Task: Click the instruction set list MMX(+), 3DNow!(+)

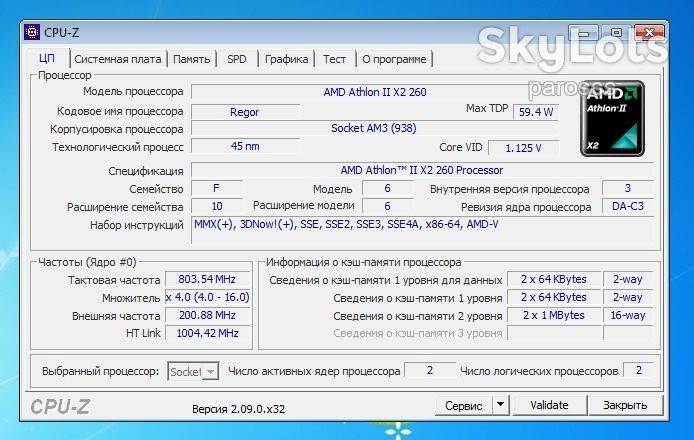Action: coord(422,230)
